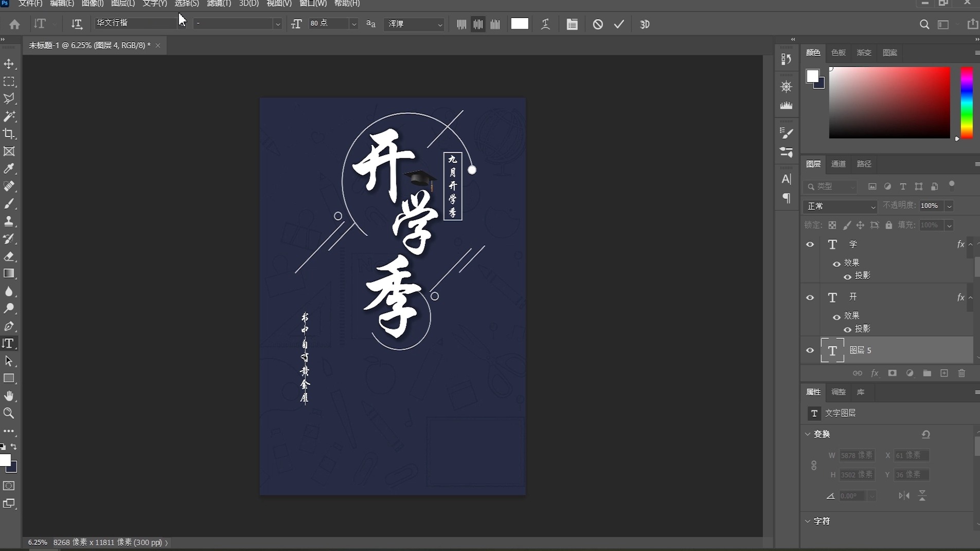Select the Frame tool
Image resolution: width=980 pixels, height=551 pixels.
[9, 151]
